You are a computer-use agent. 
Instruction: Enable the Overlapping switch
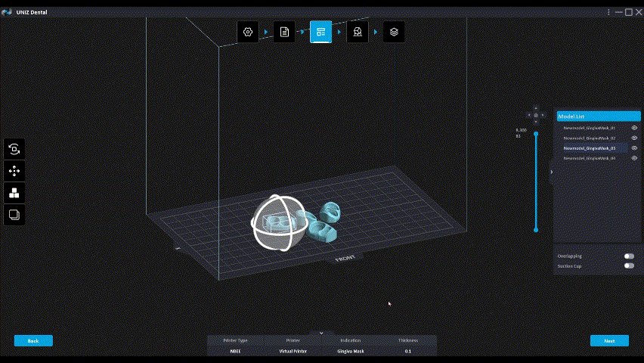click(x=629, y=256)
